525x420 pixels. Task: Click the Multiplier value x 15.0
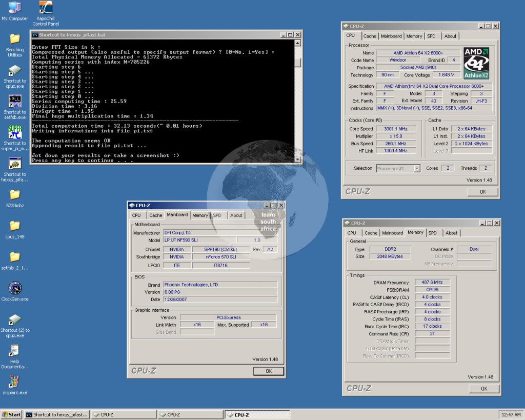395,136
